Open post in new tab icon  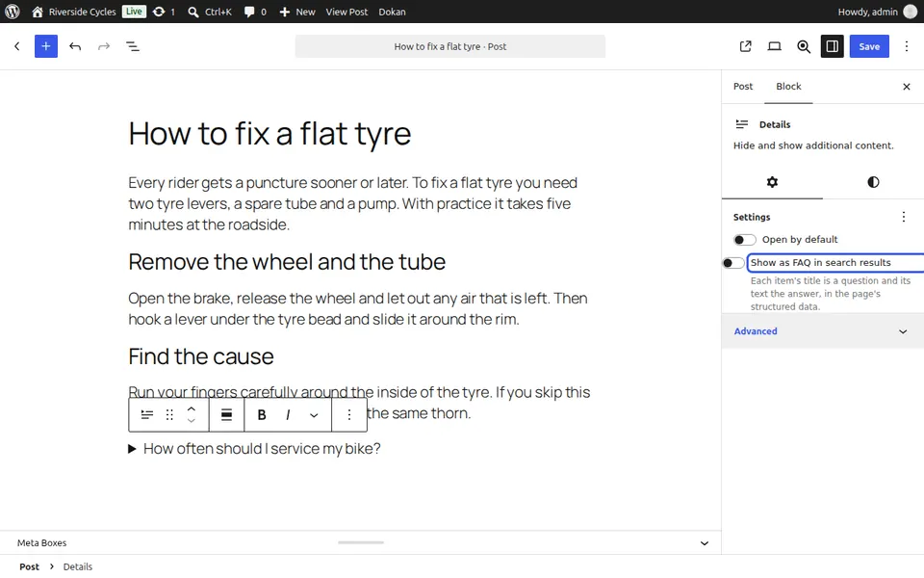coord(745,46)
